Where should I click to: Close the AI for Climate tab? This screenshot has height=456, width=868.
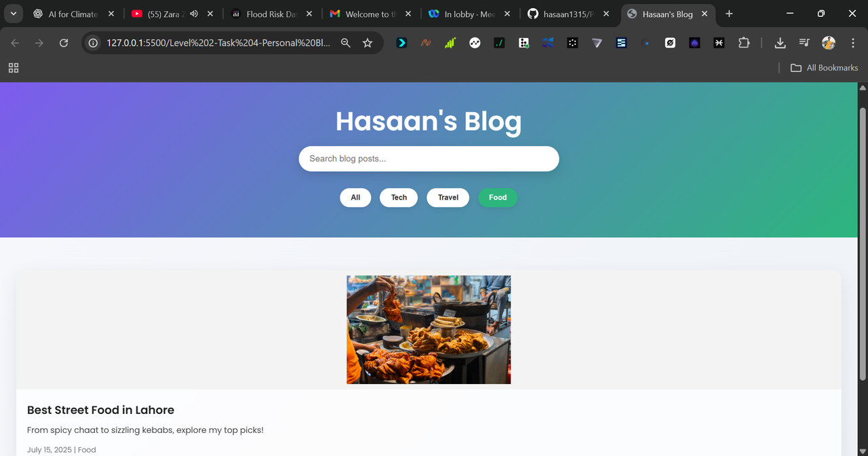[x=111, y=14]
